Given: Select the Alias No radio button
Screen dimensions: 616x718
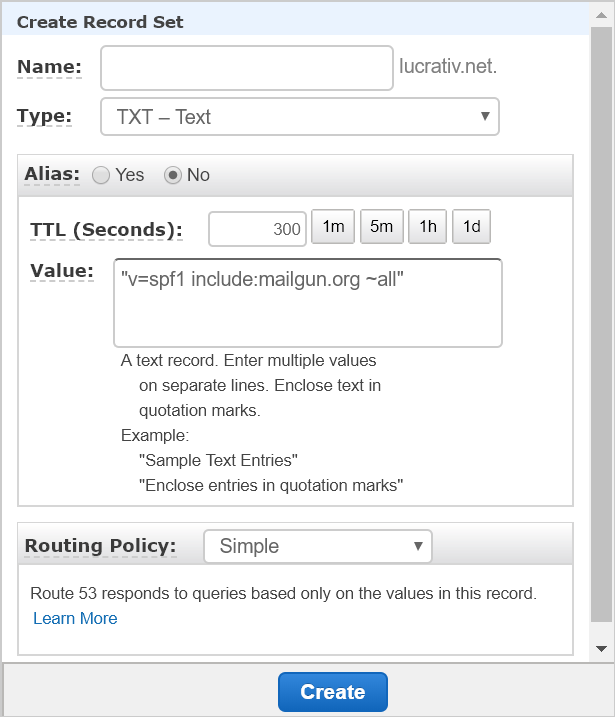Looking at the screenshot, I should click(x=173, y=175).
